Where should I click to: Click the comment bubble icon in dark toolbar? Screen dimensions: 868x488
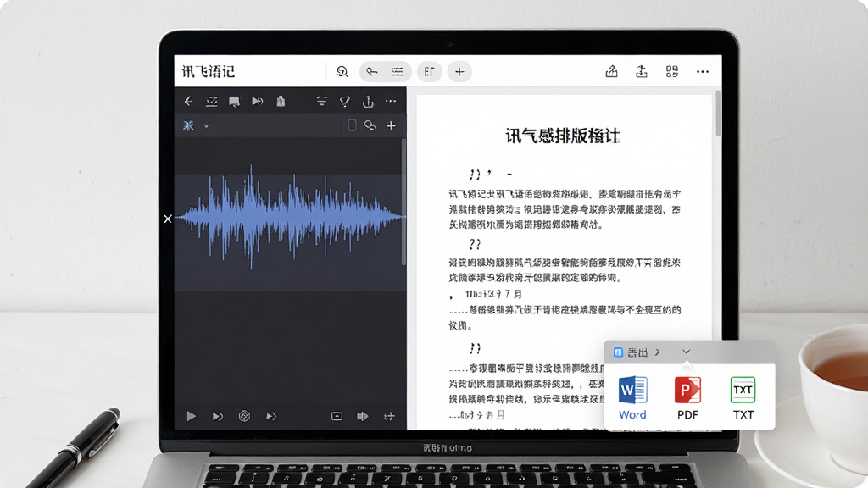pyautogui.click(x=235, y=102)
